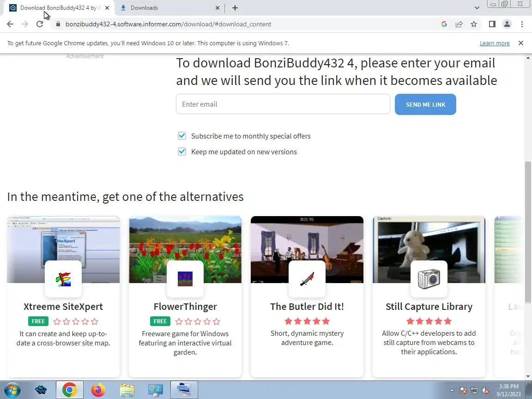The width and height of the screenshot is (532, 399).
Task: Click the Show desktop button beside the clock
Action: 529,390
